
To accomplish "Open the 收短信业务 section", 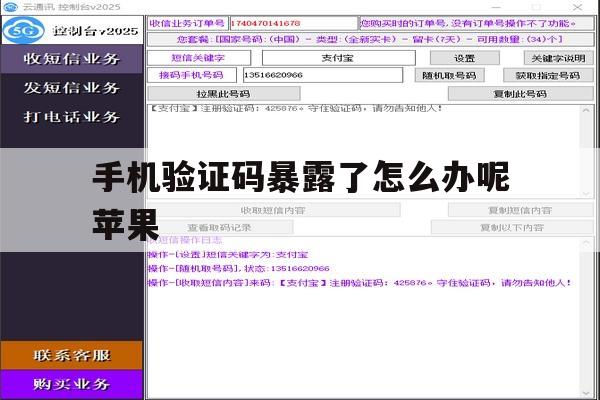I will pyautogui.click(x=72, y=59).
